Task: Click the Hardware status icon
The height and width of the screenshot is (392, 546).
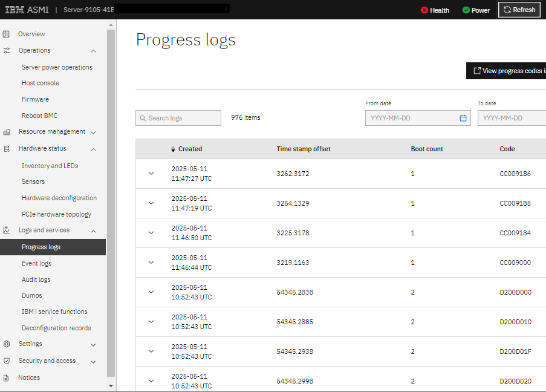Action: point(7,149)
